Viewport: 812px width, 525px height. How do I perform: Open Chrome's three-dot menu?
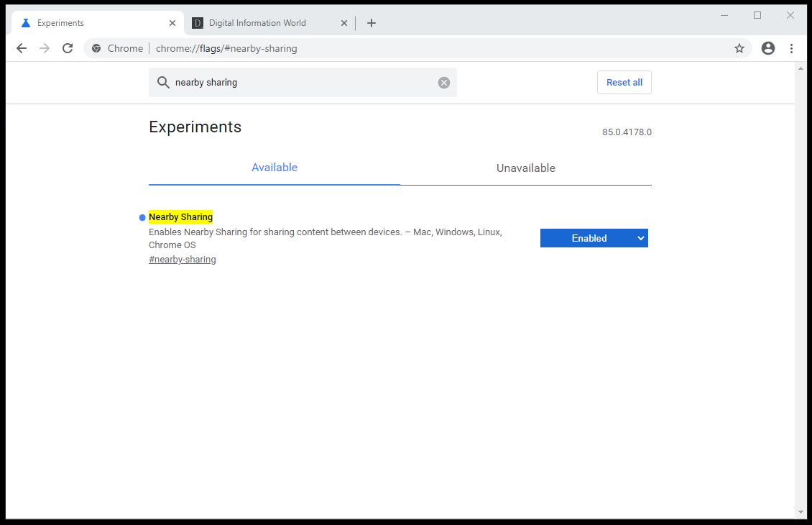tap(791, 48)
